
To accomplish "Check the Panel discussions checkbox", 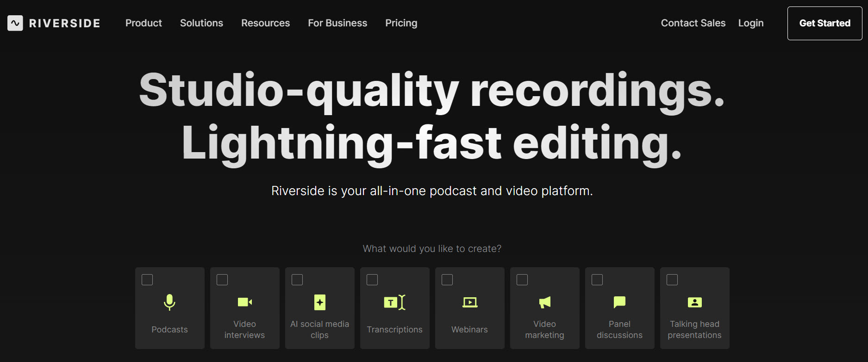I will point(597,280).
